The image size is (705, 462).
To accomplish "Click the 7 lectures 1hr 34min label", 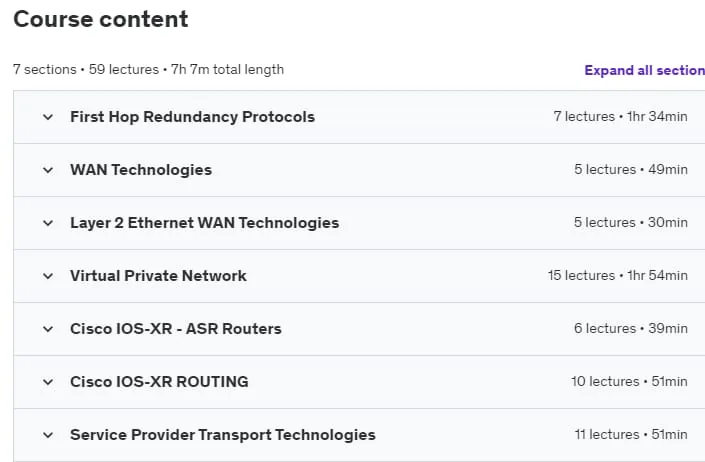I will pos(620,116).
